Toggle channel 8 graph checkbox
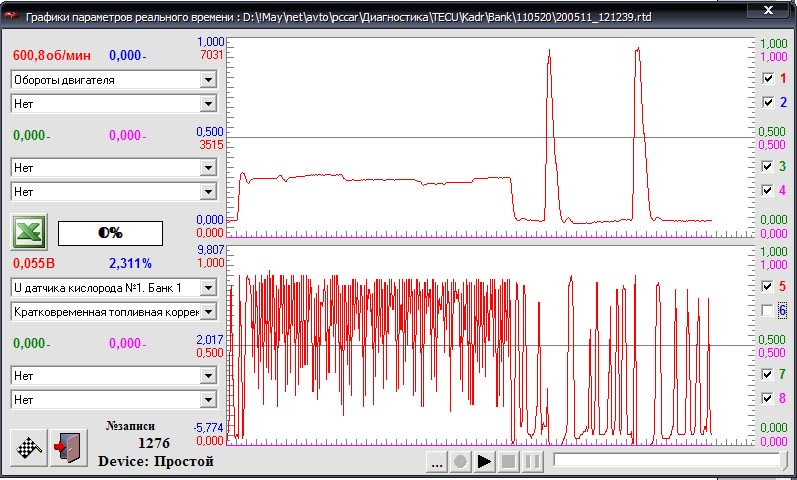 point(768,398)
